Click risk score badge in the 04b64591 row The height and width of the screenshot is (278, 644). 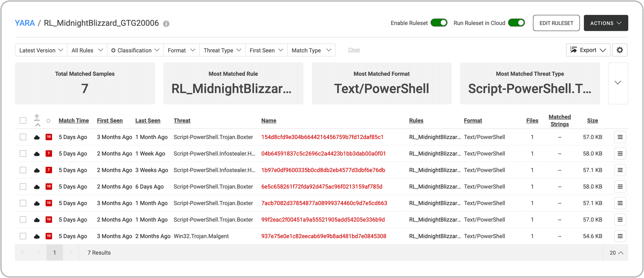pyautogui.click(x=49, y=154)
